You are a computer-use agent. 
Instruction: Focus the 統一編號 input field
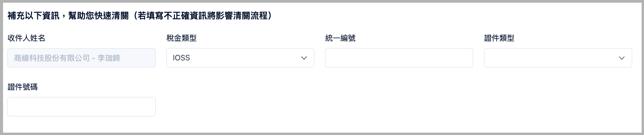coord(399,58)
